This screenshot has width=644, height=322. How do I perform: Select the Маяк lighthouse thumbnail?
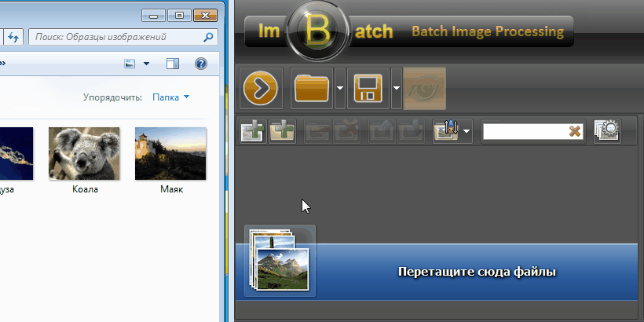170,154
